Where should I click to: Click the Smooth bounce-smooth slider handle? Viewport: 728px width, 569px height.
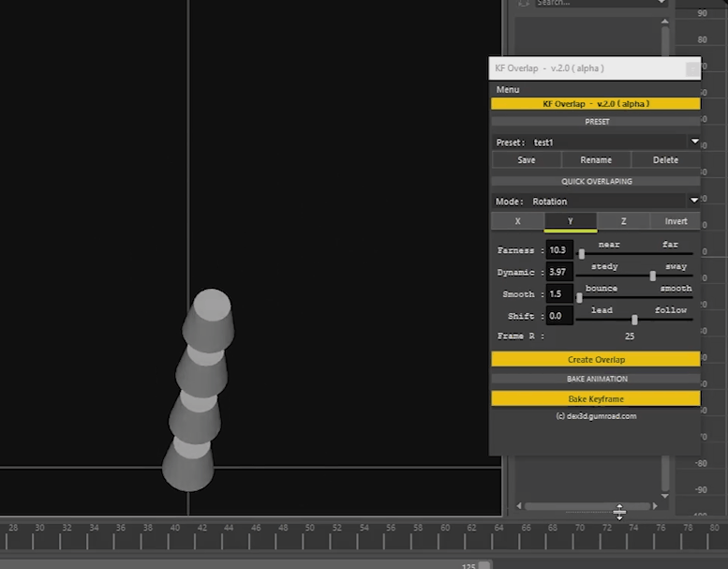click(x=579, y=298)
